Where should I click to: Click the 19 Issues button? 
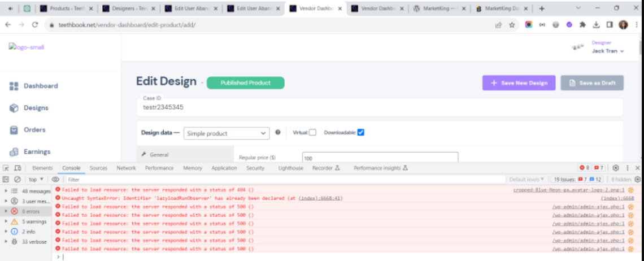577,180
